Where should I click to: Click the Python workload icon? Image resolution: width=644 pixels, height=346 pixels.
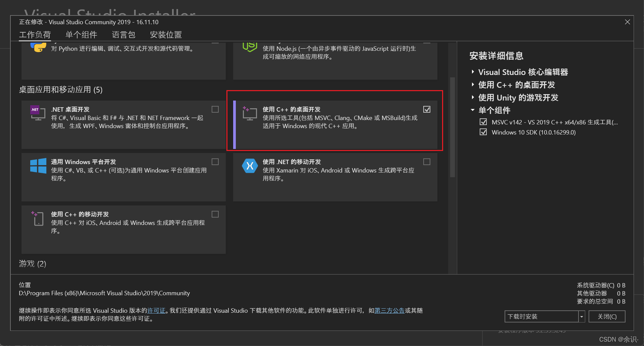click(x=38, y=47)
